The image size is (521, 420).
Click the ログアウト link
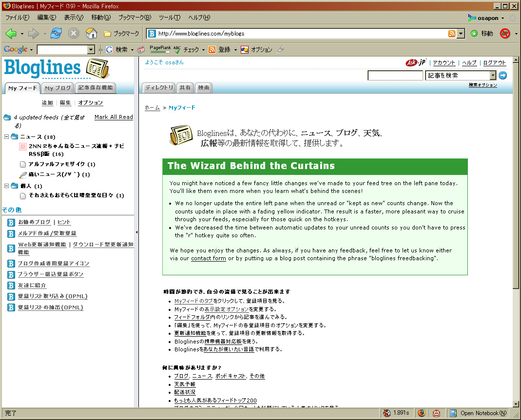click(494, 63)
